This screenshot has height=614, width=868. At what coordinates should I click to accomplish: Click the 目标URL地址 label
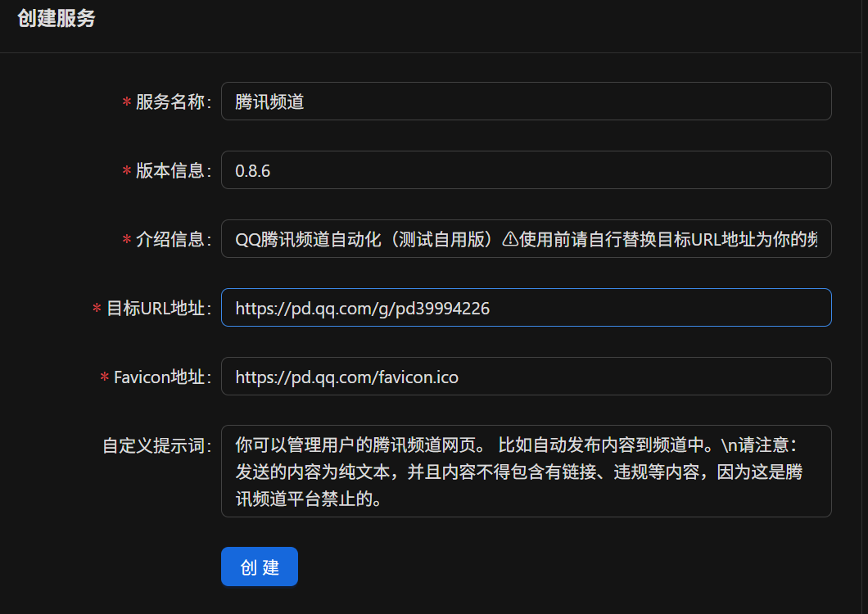coord(158,308)
